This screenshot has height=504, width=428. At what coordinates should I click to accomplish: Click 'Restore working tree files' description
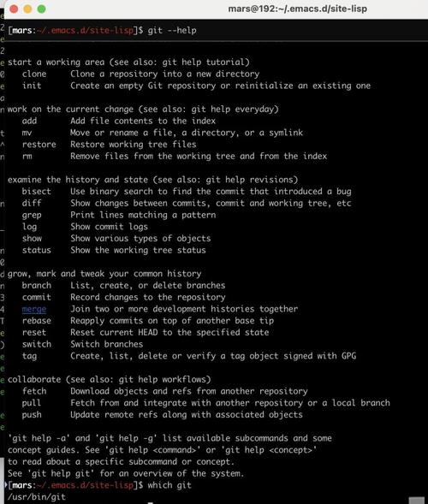pyautogui.click(x=134, y=145)
